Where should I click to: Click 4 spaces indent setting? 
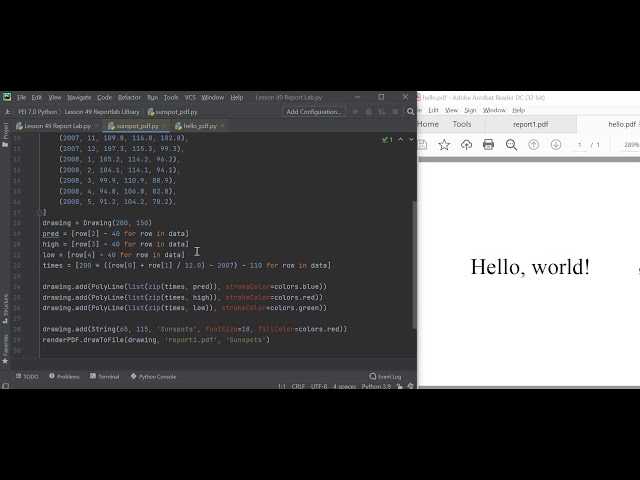click(344, 386)
